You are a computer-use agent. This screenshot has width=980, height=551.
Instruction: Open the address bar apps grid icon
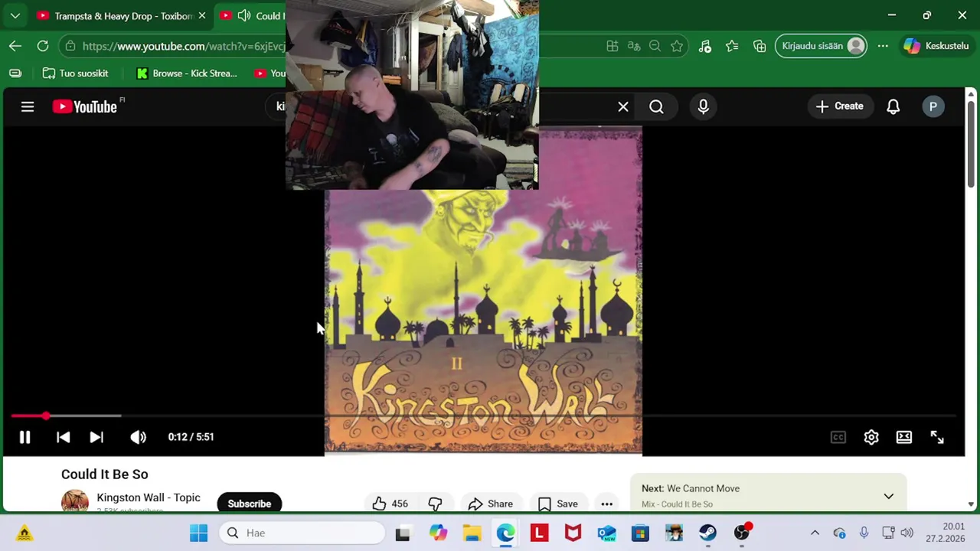pyautogui.click(x=612, y=46)
